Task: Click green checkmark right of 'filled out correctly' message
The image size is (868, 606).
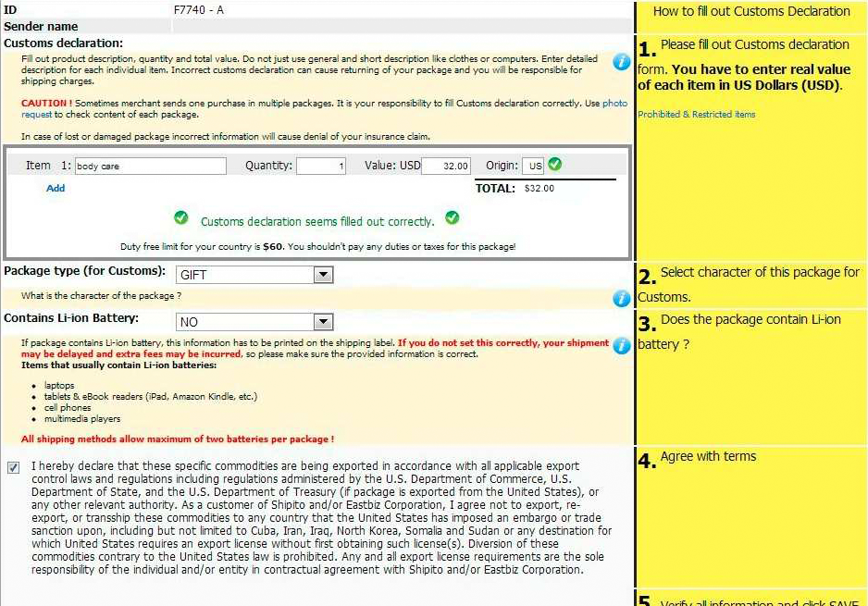Action: [452, 218]
